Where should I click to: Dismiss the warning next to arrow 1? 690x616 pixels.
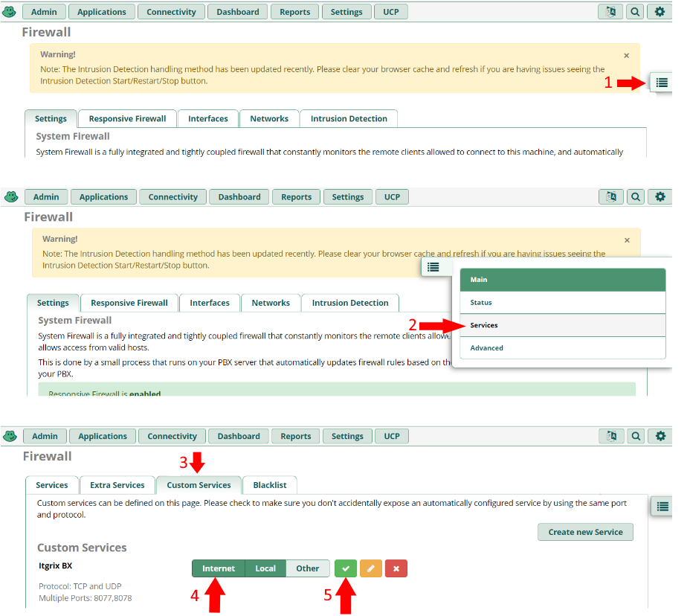click(x=627, y=55)
